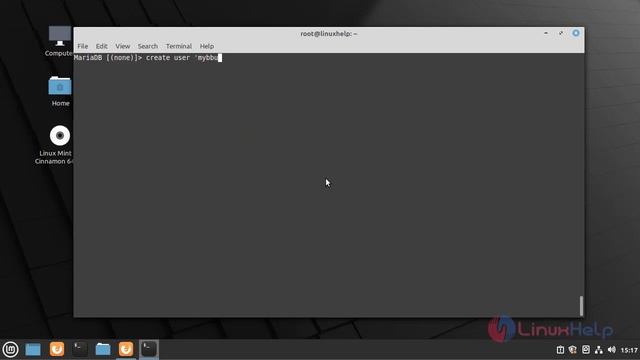This screenshot has width=640, height=360.
Task: Open the Help menu in terminal
Action: (x=207, y=46)
